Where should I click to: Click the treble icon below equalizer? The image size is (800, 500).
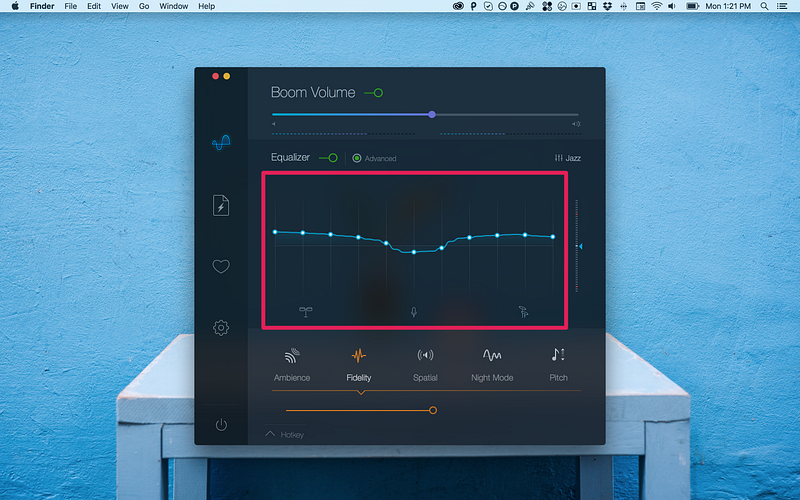coord(523,311)
